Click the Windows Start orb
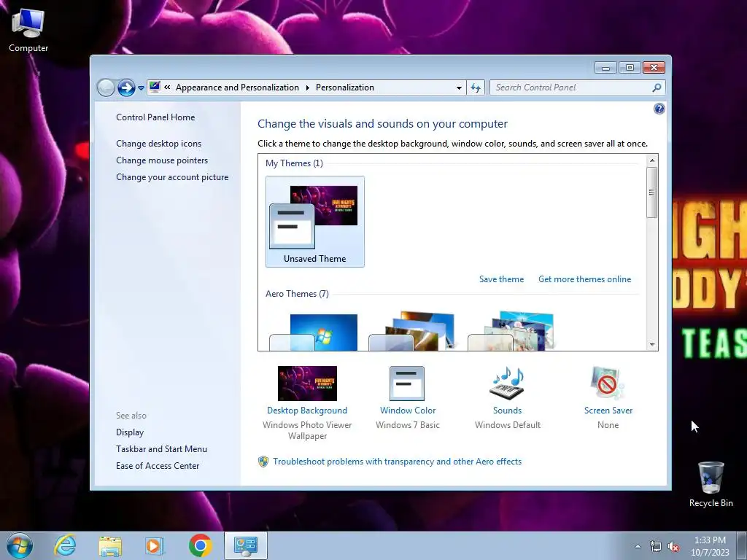The height and width of the screenshot is (560, 747). pyautogui.click(x=20, y=545)
